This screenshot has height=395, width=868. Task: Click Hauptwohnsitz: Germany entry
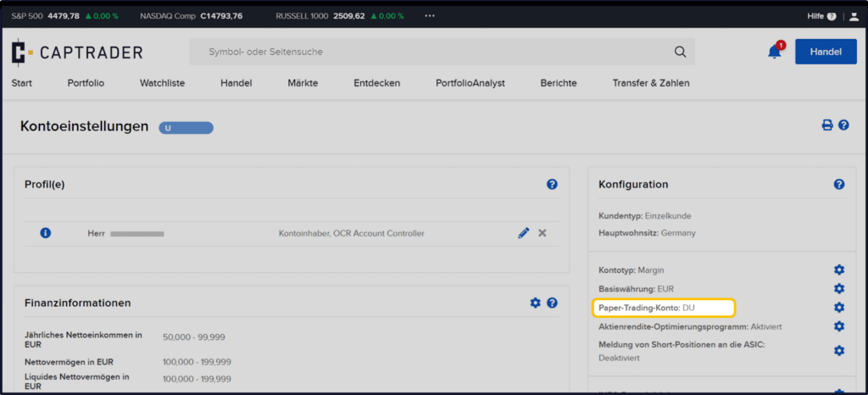[647, 233]
